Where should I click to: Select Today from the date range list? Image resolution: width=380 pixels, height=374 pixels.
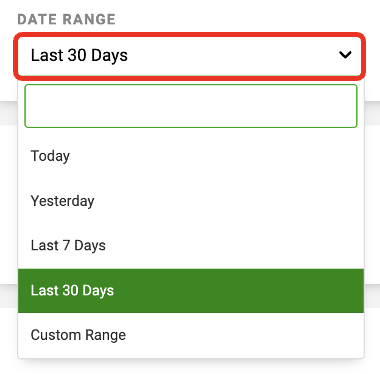[191, 156]
